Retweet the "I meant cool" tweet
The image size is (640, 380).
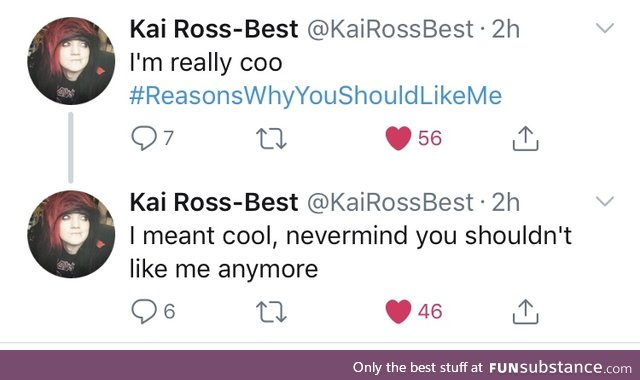click(271, 312)
